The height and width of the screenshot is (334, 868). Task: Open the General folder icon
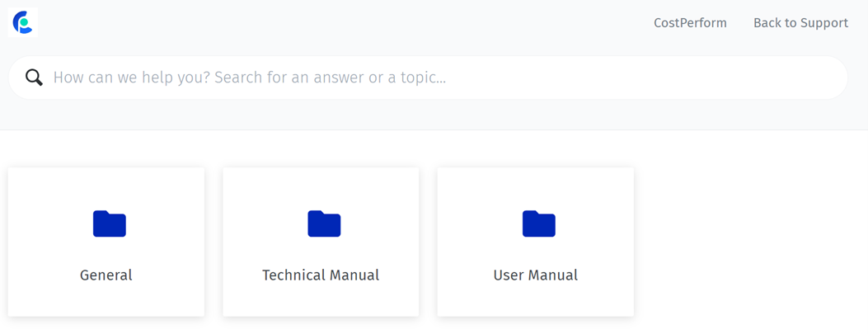110,223
